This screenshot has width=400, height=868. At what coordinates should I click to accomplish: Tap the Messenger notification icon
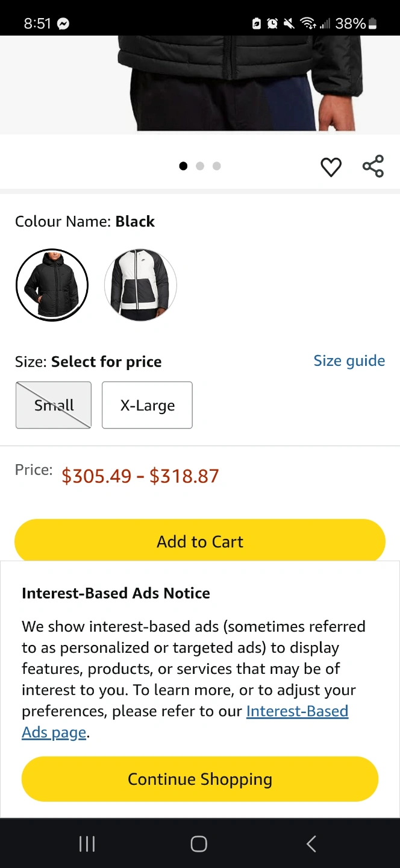click(63, 24)
